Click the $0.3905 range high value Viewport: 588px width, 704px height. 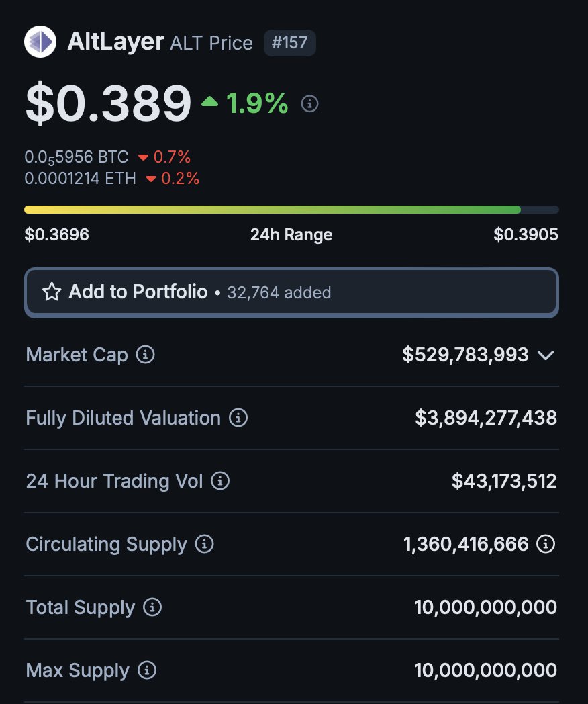pyautogui.click(x=526, y=234)
